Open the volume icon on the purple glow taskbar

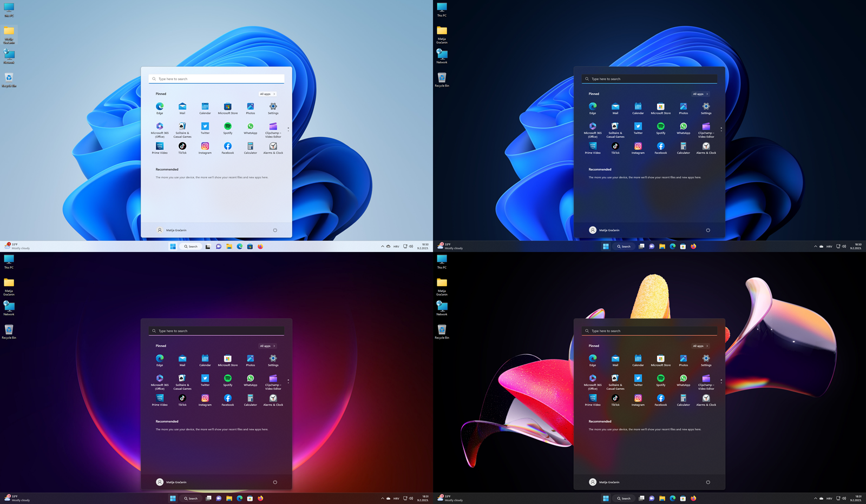411,498
